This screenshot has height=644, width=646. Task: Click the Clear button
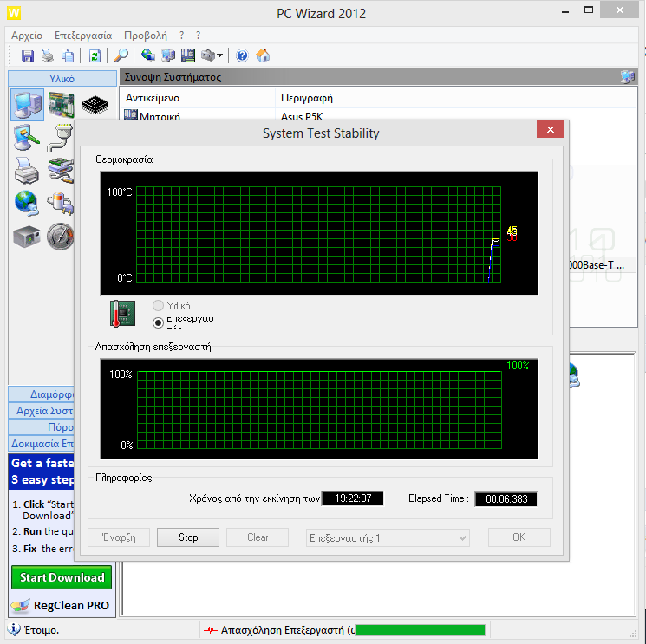click(x=258, y=537)
